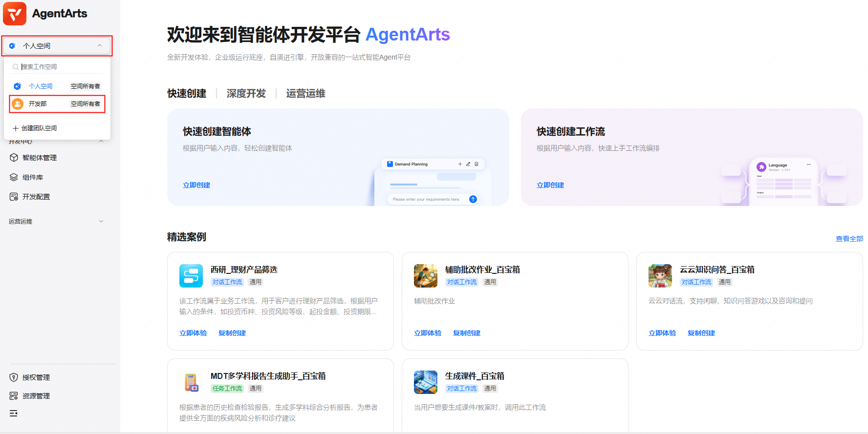Switch to the 深度开发 tab
Screen dimensions: 868x434
click(x=246, y=93)
